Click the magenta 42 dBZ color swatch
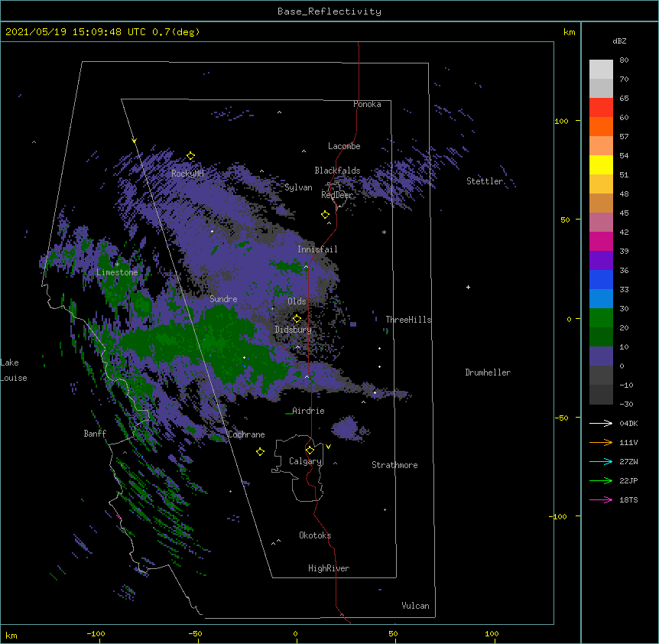This screenshot has height=644, width=659. point(601,241)
